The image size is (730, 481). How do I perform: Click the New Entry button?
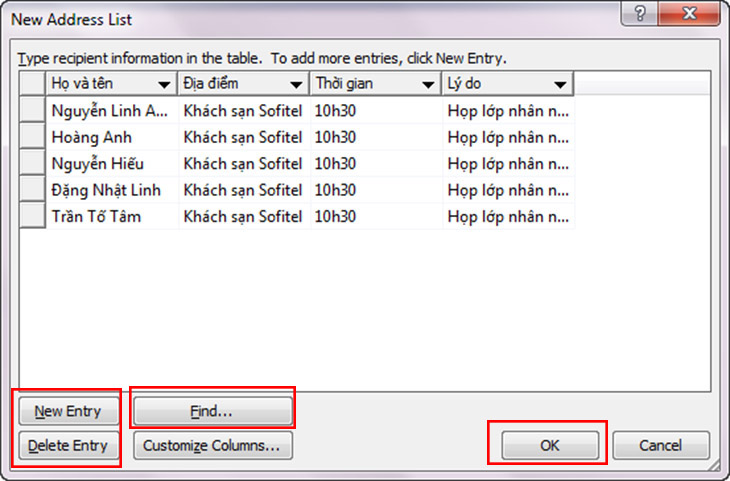point(67,410)
